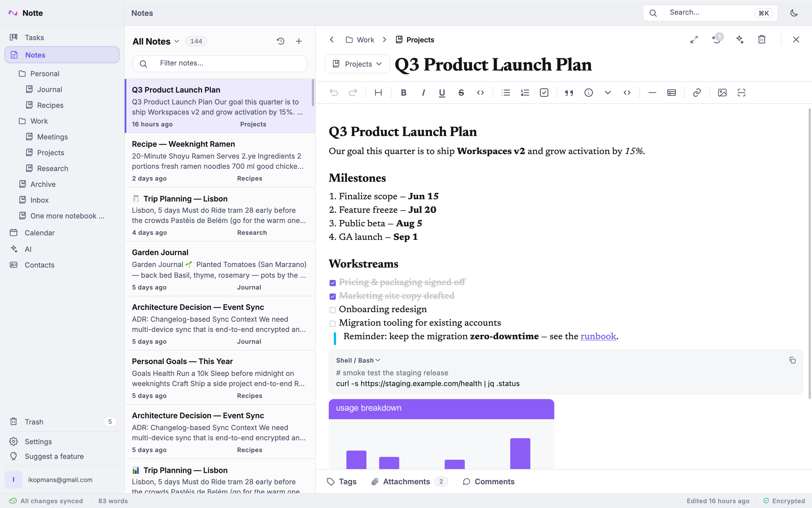Delete the note with trash icon
Image resolution: width=812 pixels, height=508 pixels.
tap(762, 40)
